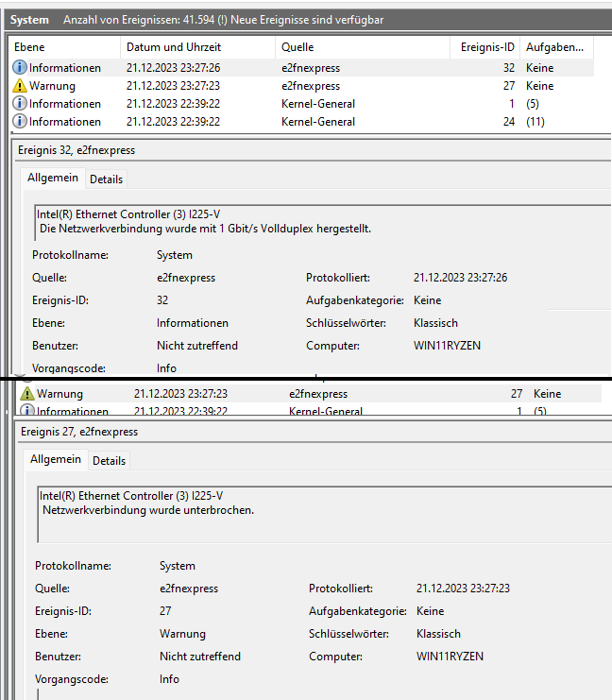Click the 'Netzwerkverbindung wurde unterbrochen' description text
This screenshot has width=612, height=700.
[148, 510]
